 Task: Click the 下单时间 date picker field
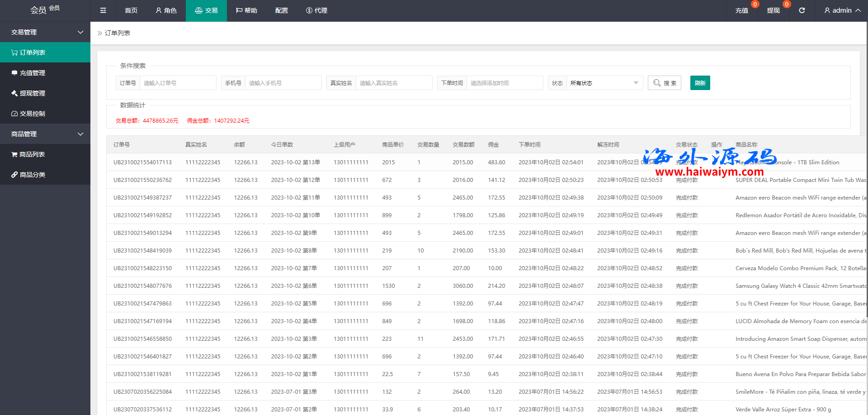[505, 83]
